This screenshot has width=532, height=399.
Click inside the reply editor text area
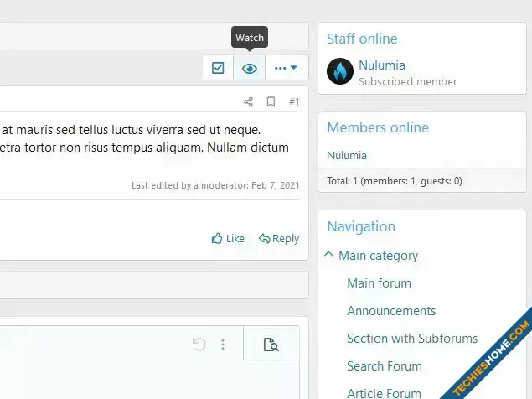tap(149, 381)
